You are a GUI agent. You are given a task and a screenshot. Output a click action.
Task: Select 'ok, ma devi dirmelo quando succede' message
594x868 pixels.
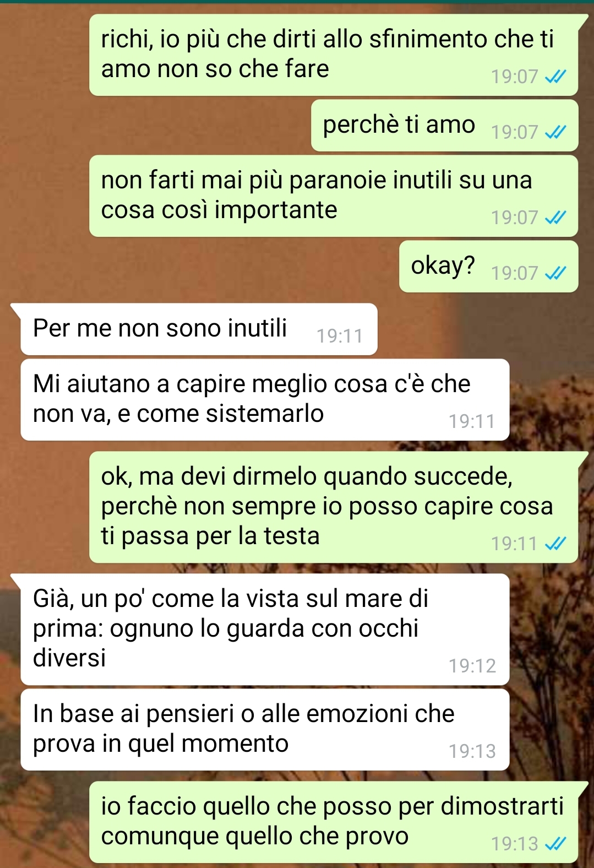tap(334, 507)
